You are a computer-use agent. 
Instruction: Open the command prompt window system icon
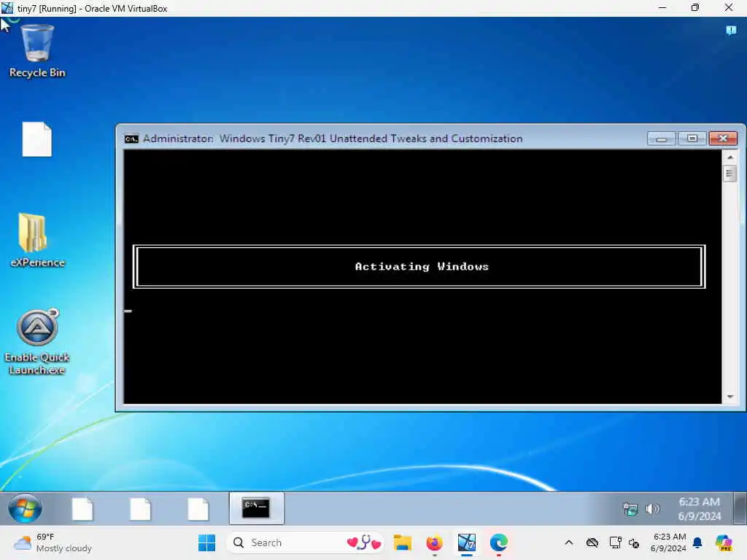pyautogui.click(x=131, y=139)
